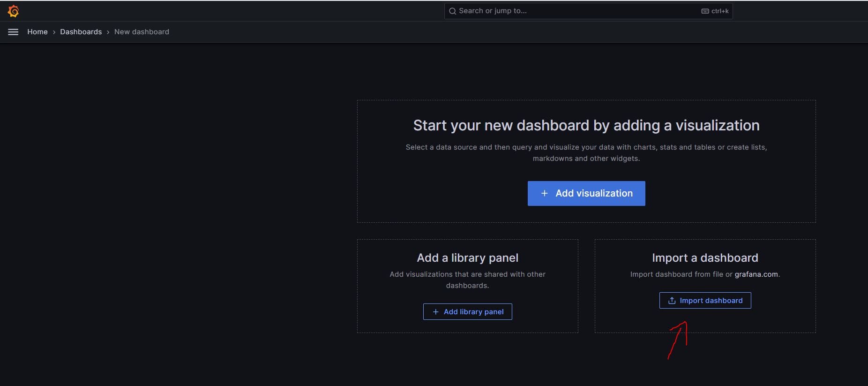
Task: Click the Add library panel button
Action: tap(467, 312)
